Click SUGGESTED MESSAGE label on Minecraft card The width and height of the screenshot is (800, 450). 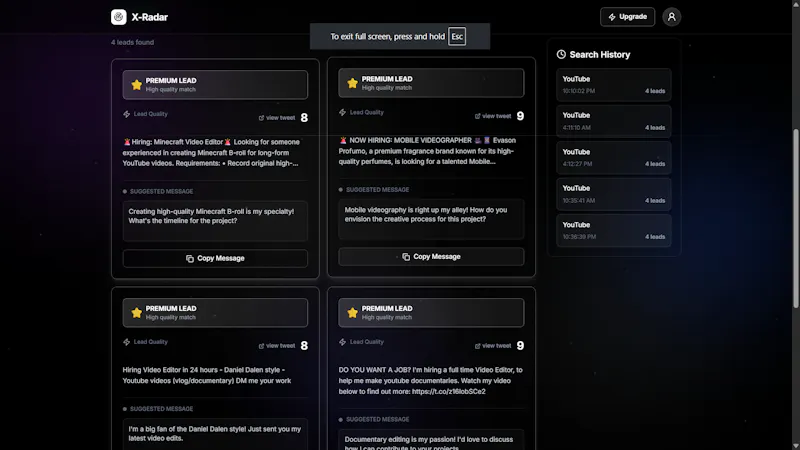[x=161, y=191]
